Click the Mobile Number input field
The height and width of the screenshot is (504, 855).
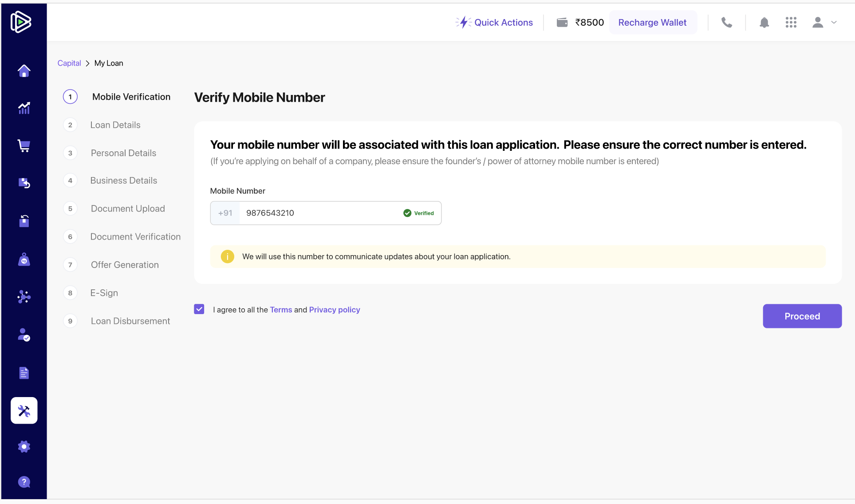[319, 213]
